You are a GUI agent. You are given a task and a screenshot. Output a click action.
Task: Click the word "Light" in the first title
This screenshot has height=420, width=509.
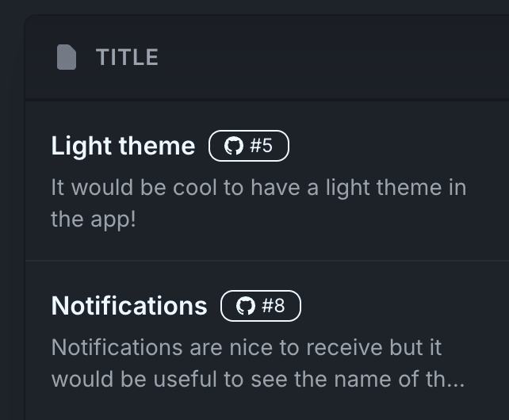[76, 146]
